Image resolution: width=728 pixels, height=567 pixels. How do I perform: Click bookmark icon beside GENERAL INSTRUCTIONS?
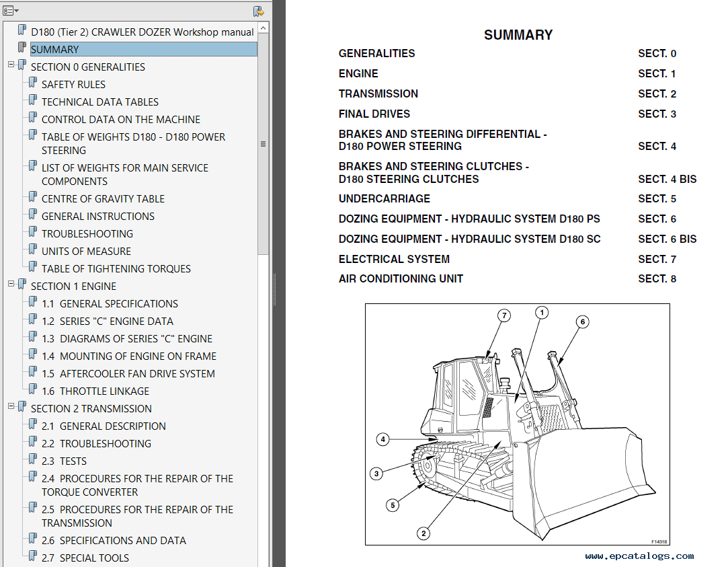32,215
